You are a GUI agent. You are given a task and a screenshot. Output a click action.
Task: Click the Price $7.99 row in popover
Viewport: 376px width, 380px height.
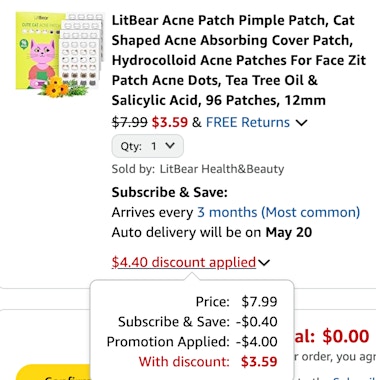236,302
